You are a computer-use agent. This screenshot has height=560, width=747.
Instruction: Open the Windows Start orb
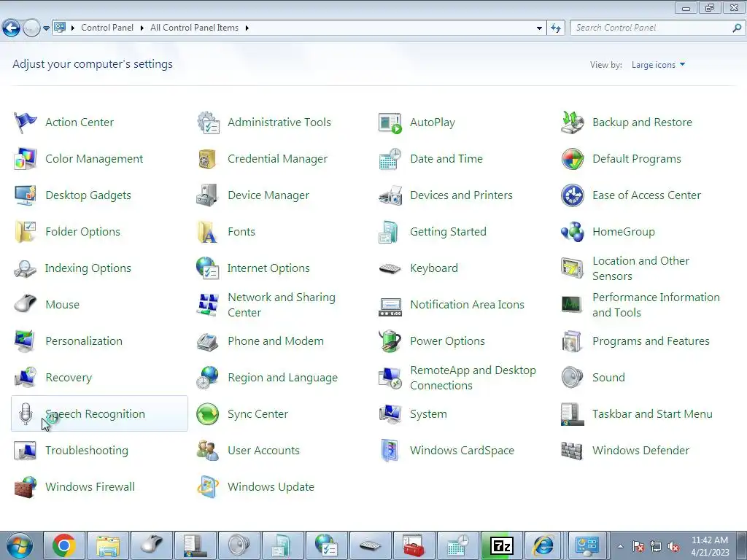tap(20, 545)
